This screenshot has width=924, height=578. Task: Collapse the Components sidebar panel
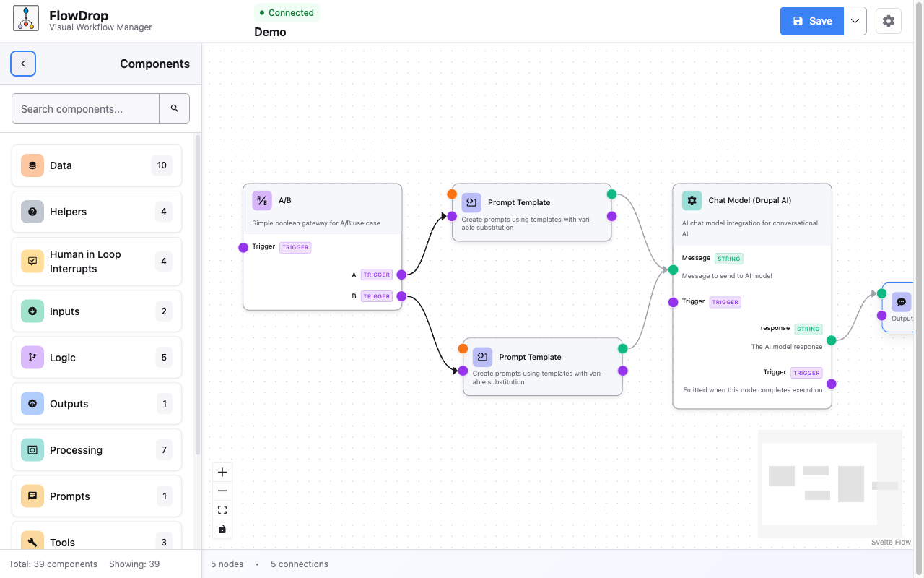point(23,64)
